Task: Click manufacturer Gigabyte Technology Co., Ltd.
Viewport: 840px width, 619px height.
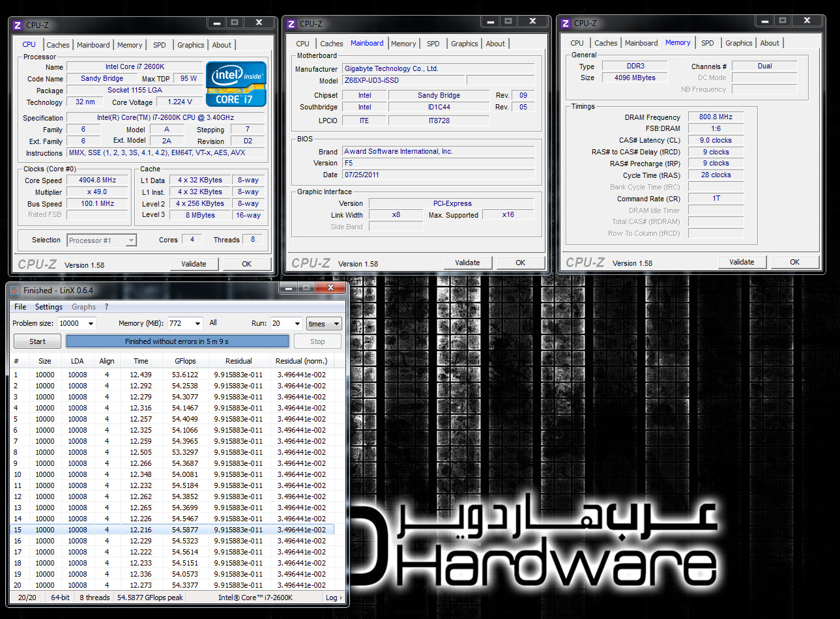Action: coord(439,68)
